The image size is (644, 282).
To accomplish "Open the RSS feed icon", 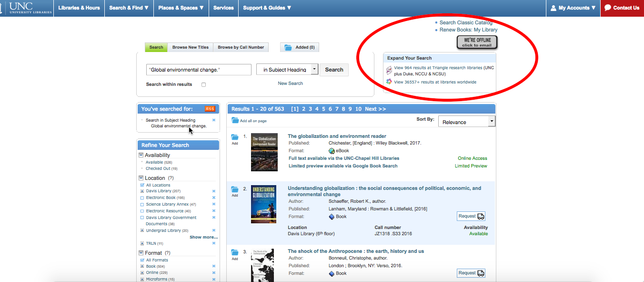I will pos(210,109).
